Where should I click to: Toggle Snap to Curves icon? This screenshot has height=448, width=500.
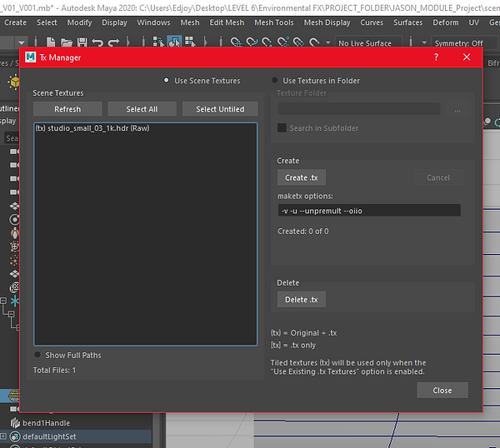[252, 42]
